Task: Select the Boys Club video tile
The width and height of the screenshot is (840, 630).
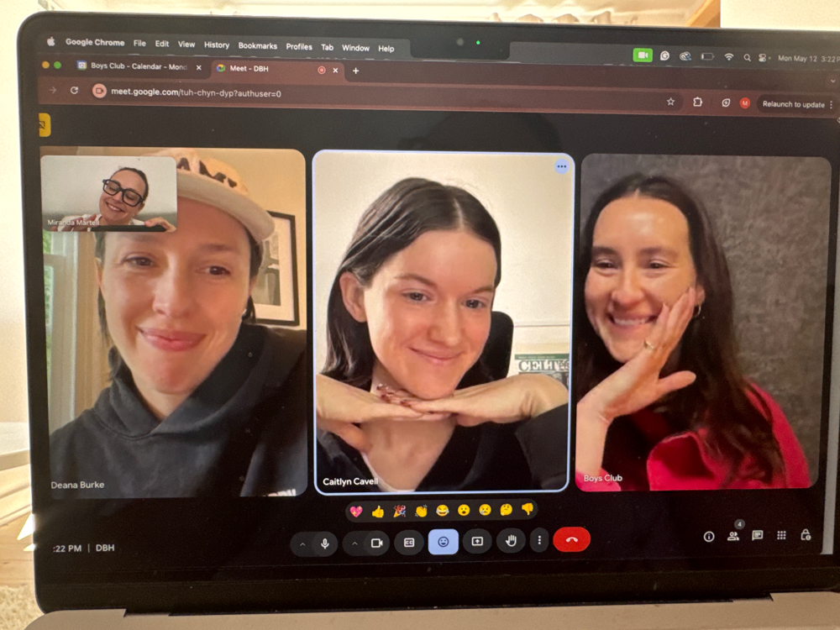Action: pos(703,322)
